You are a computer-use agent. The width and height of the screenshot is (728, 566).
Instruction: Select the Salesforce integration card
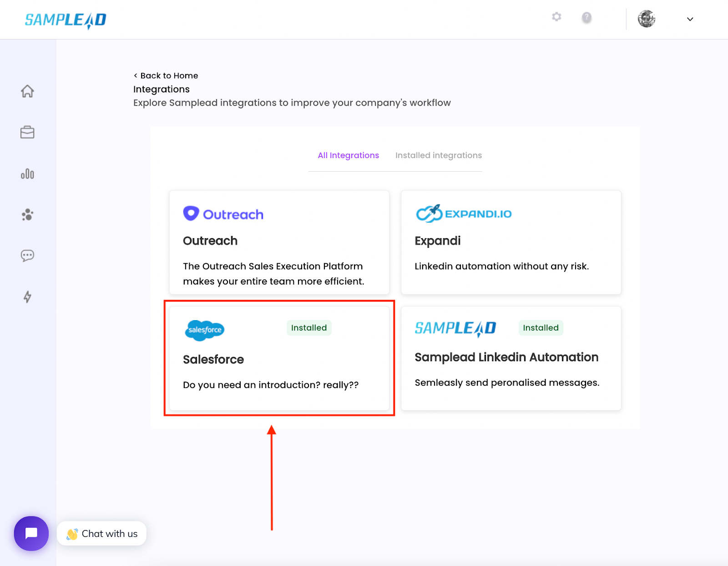279,358
